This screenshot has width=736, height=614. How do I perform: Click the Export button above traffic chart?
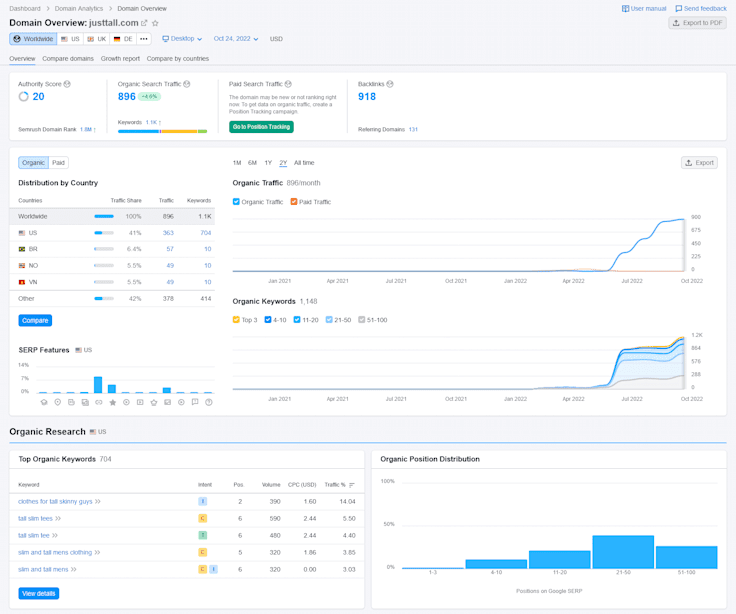click(699, 162)
